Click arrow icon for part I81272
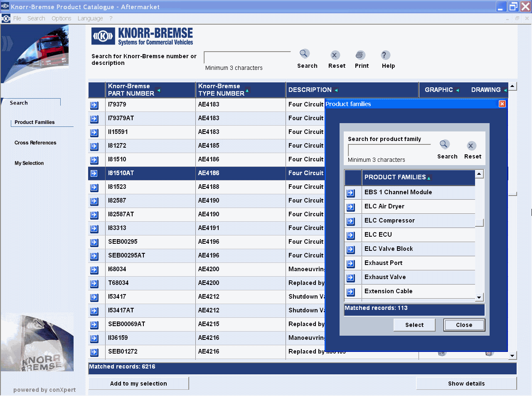This screenshot has height=396, width=532. point(94,146)
